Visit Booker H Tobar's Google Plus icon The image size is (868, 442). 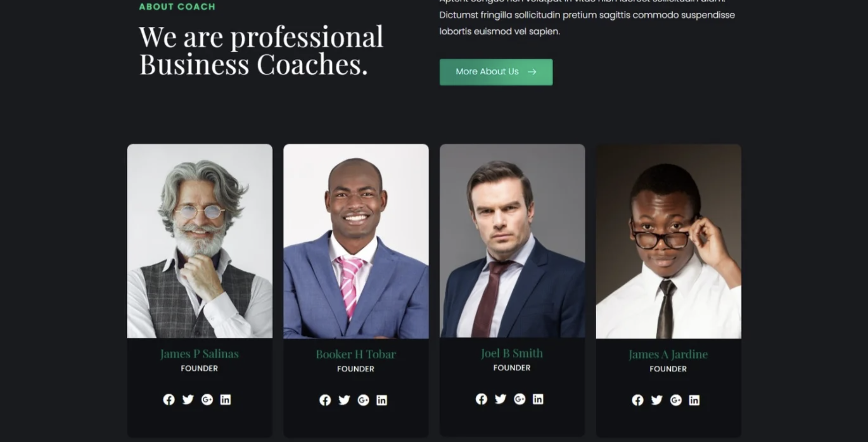(x=363, y=400)
